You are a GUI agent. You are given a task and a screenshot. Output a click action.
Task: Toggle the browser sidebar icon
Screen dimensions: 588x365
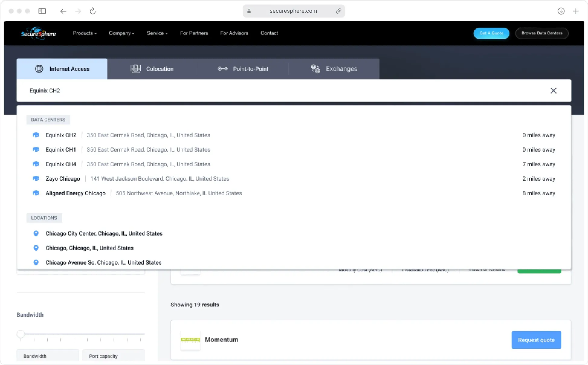point(42,11)
